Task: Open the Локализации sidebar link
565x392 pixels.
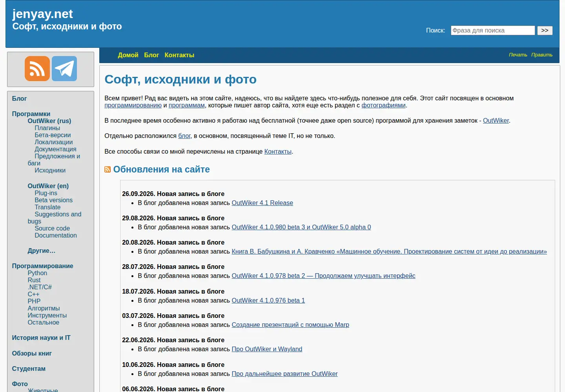Action: pyautogui.click(x=53, y=142)
